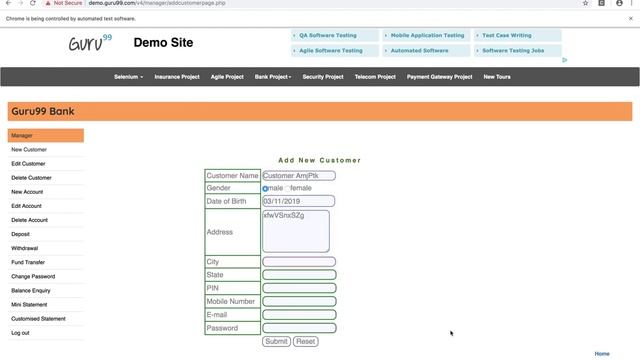Open New Customer in the sidebar
The width and height of the screenshot is (640, 360).
[x=29, y=150]
